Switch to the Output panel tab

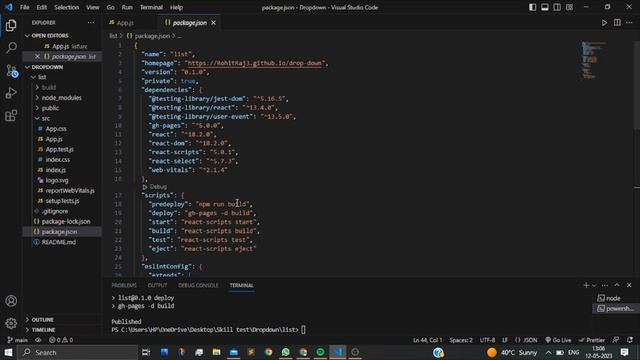click(157, 285)
